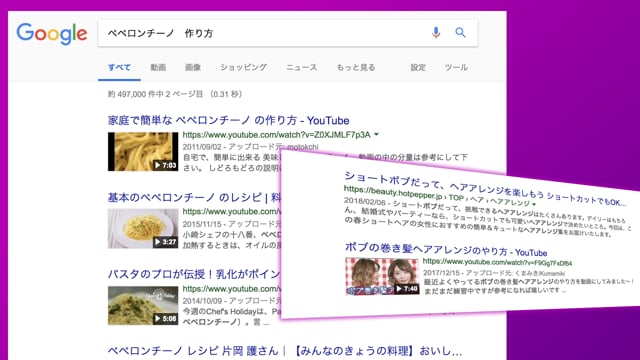The height and width of the screenshot is (360, 640).
Task: Open result ペペロンチーノ レシピ 片岡 護さん
Action: 285,351
